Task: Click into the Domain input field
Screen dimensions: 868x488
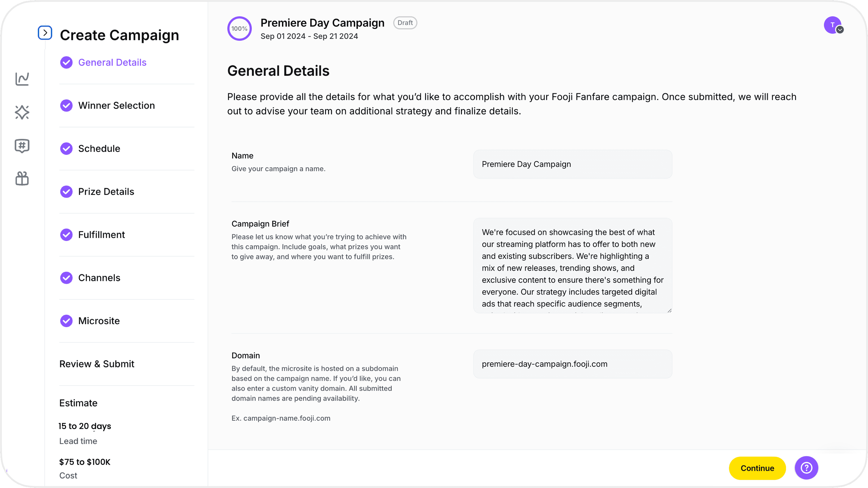Action: click(572, 364)
